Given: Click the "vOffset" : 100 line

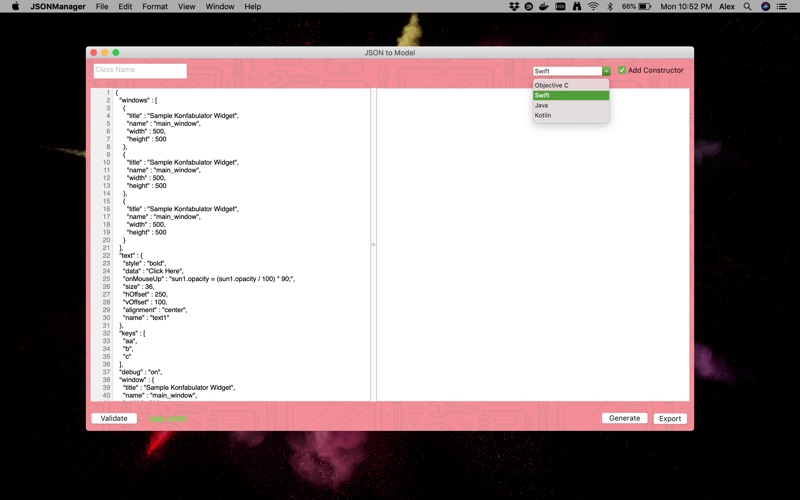Looking at the screenshot, I should click(145, 302).
